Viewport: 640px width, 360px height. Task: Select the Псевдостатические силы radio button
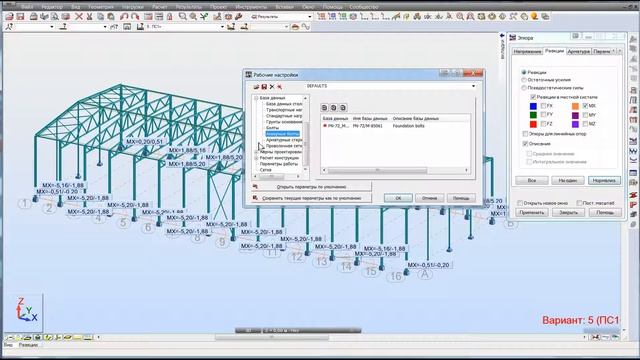(524, 88)
